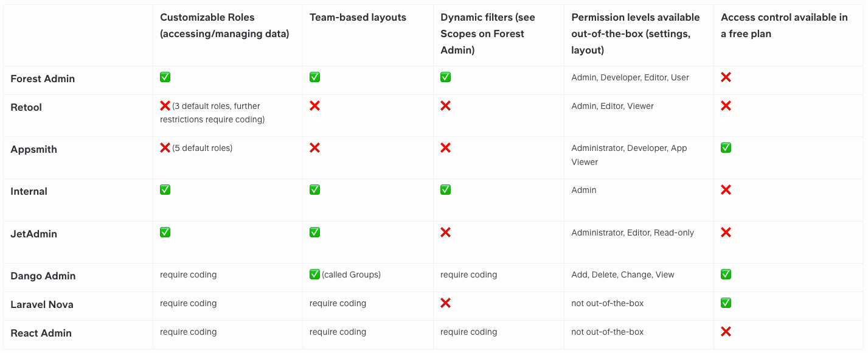The width and height of the screenshot is (868, 353).
Task: Click the green check for Laravel Nova free plan
Action: pyautogui.click(x=726, y=303)
